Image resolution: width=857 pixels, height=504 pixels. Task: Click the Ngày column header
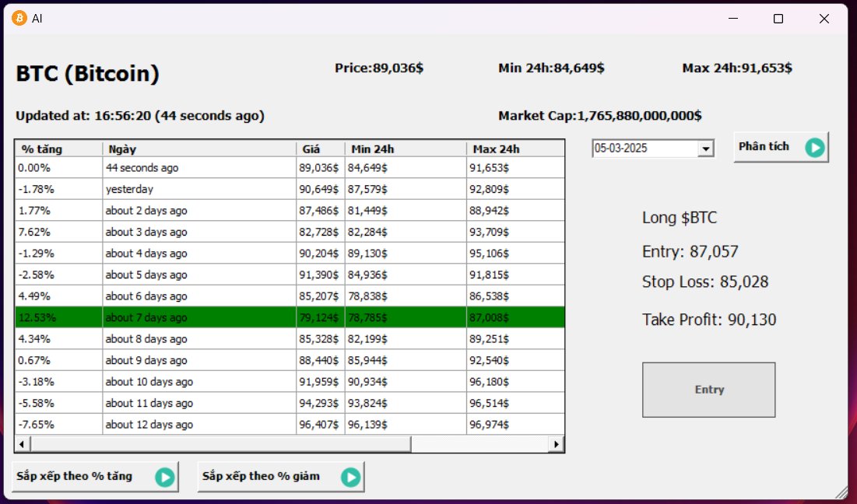(x=199, y=149)
